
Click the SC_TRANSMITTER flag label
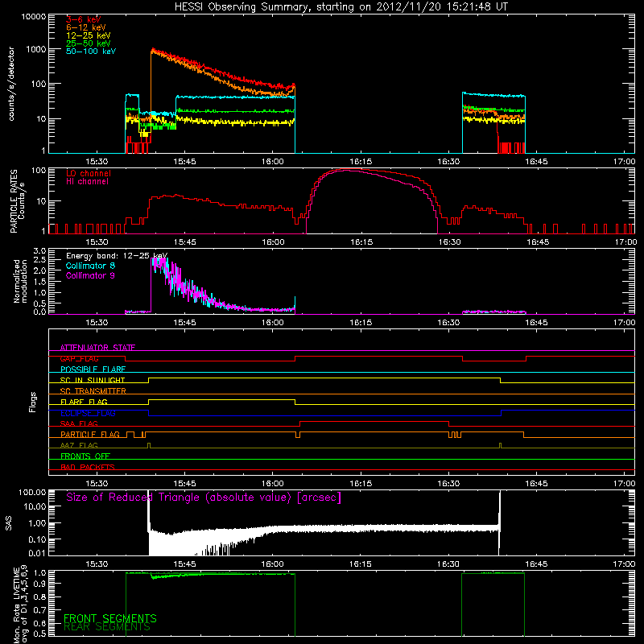(x=93, y=390)
